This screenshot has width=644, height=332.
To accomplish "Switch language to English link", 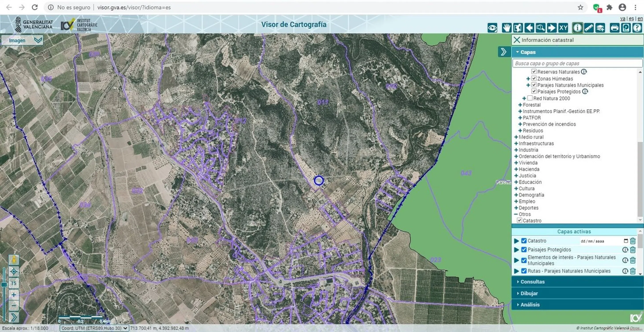I will pos(640,19).
